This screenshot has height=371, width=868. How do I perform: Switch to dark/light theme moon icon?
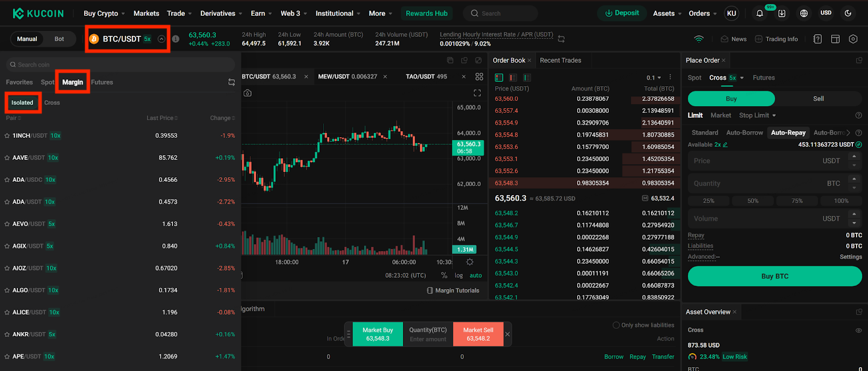tap(848, 13)
